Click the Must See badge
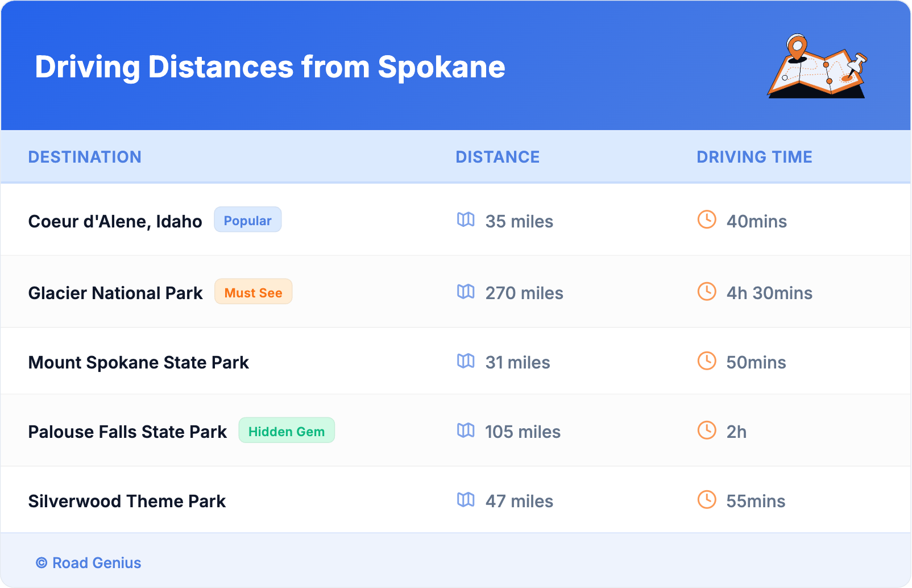Screen dimensions: 912x588 (x=253, y=292)
